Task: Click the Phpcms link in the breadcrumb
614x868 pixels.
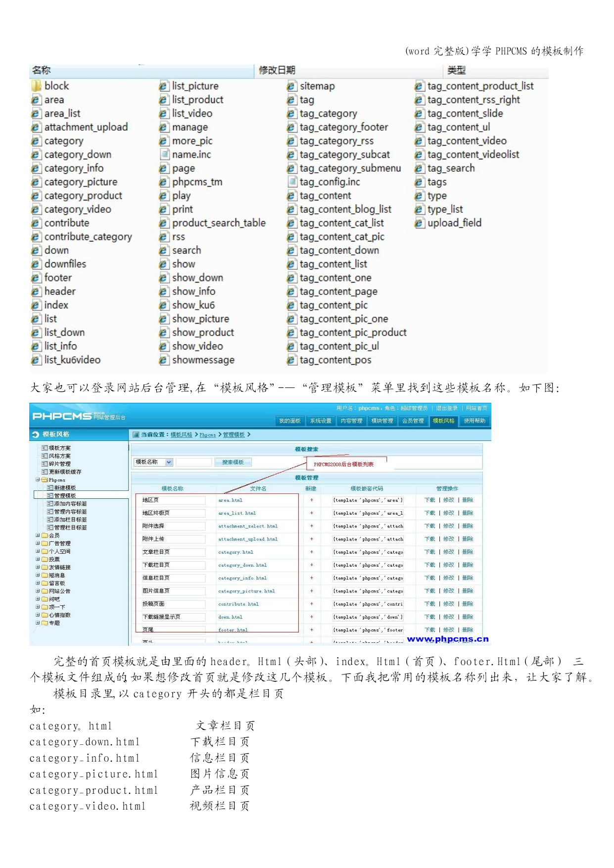Action: pyautogui.click(x=208, y=435)
